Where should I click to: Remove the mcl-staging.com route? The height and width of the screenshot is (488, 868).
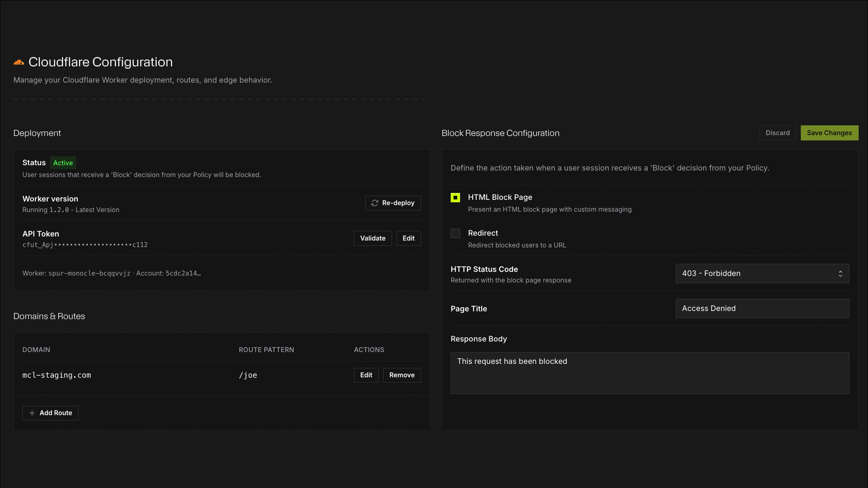click(x=402, y=375)
